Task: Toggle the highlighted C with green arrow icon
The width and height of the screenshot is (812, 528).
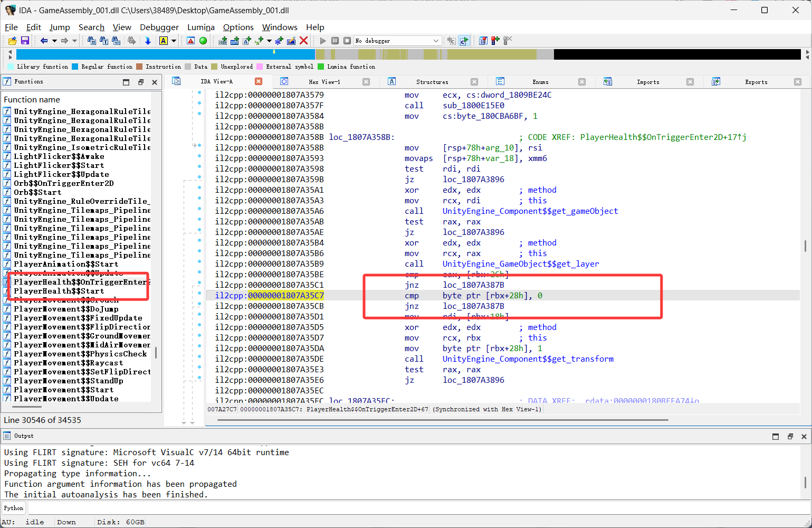Action: (x=464, y=41)
